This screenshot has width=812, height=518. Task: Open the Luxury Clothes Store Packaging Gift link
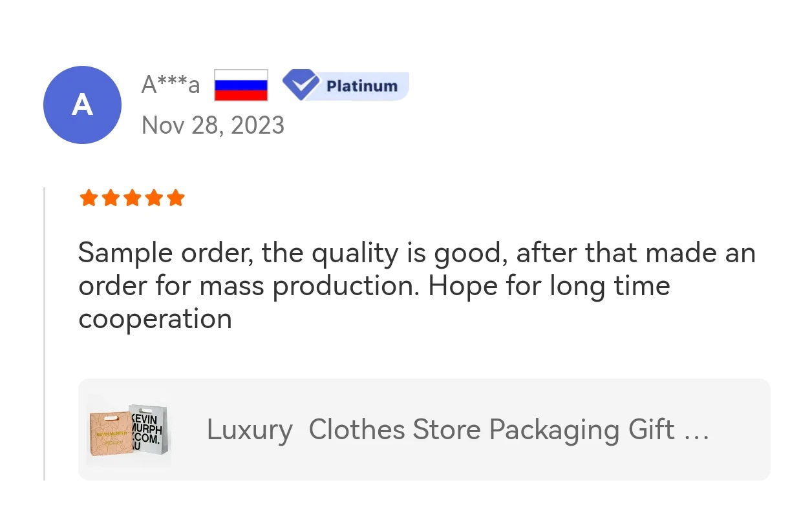click(x=458, y=430)
